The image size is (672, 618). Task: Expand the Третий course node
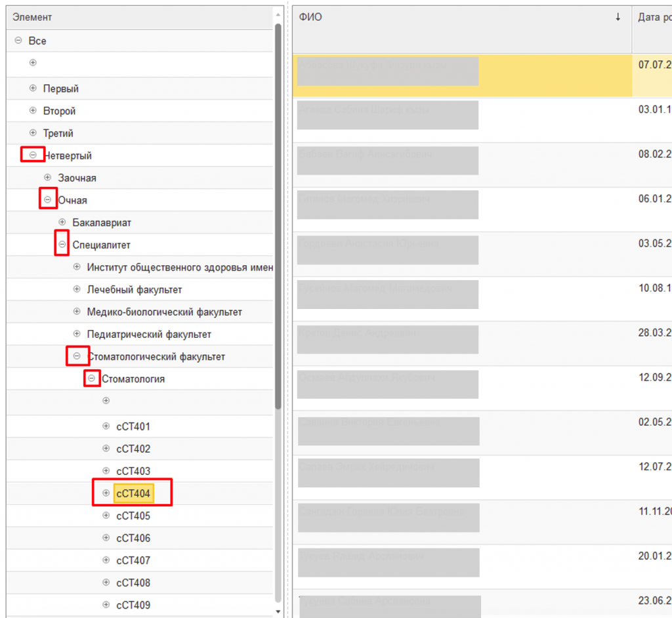click(x=33, y=133)
